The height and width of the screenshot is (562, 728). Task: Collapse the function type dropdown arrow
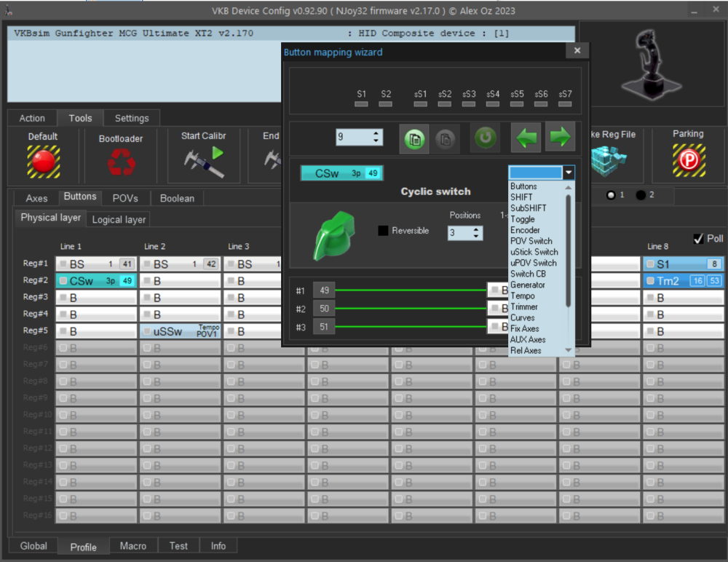point(569,173)
